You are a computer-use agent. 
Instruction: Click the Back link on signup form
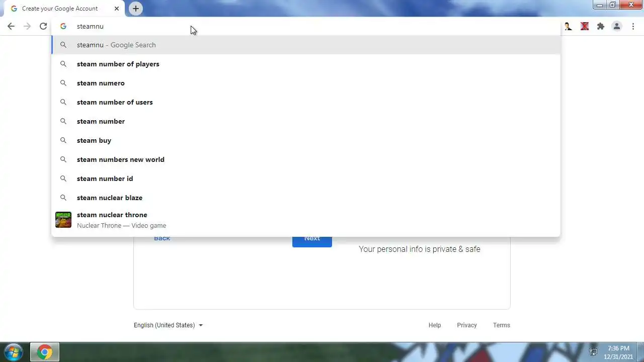162,238
